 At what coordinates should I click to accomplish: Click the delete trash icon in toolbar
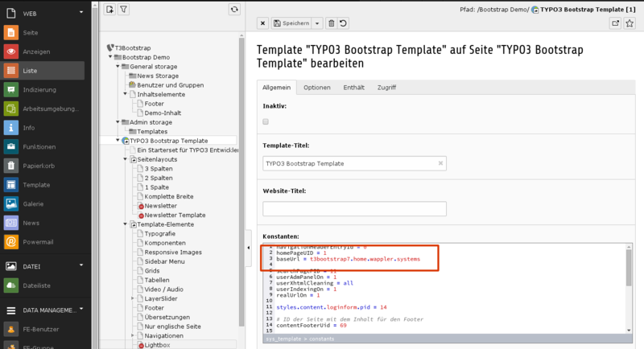pyautogui.click(x=332, y=23)
